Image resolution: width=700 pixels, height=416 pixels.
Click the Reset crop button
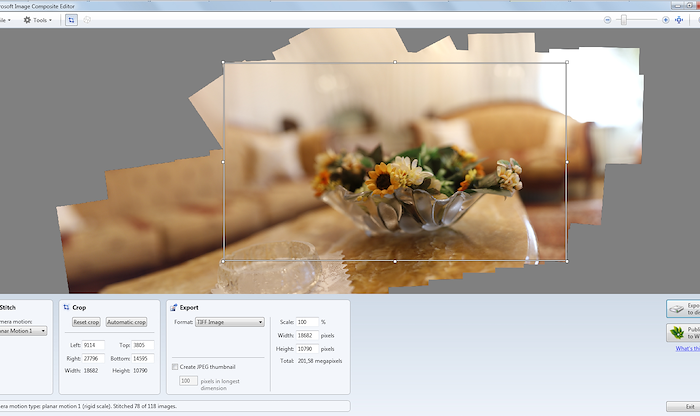point(86,322)
